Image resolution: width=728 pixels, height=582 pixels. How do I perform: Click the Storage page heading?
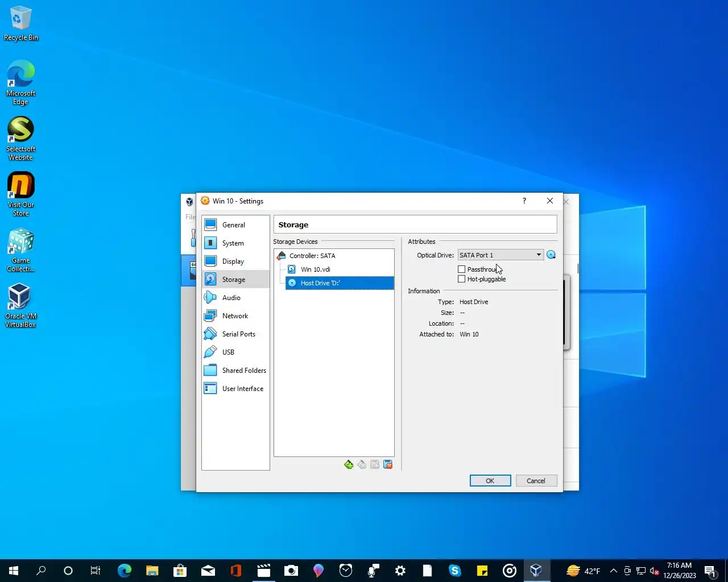293,225
